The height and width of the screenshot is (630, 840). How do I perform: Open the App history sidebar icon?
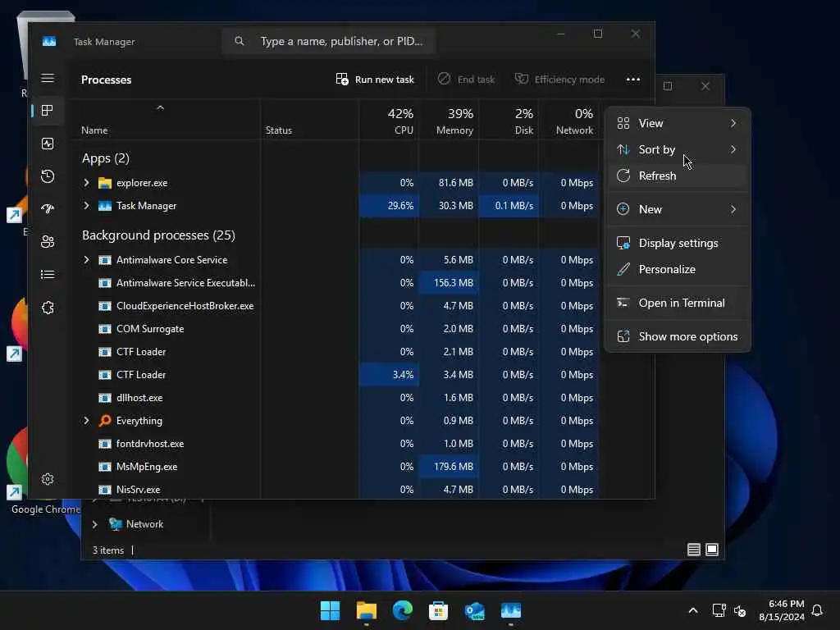48,176
